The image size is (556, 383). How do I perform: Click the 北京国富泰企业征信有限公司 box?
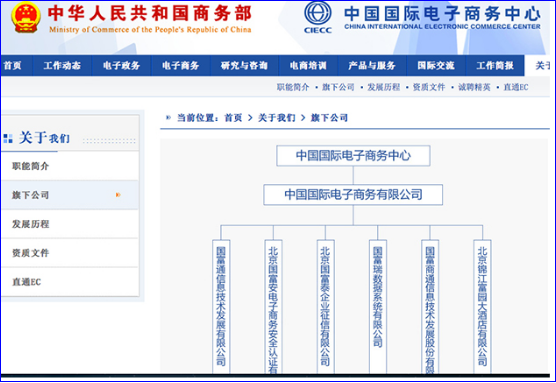pos(325,306)
